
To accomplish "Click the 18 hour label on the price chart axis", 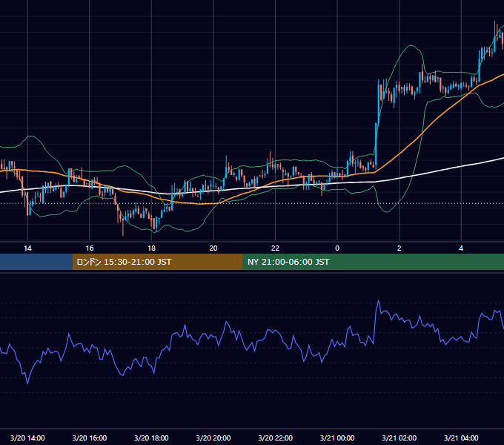I will point(151,248).
